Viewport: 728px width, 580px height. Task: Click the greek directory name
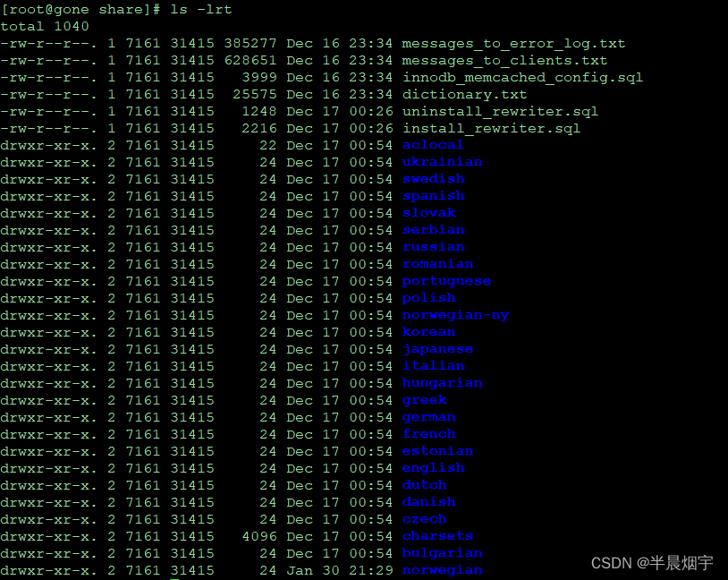424,400
